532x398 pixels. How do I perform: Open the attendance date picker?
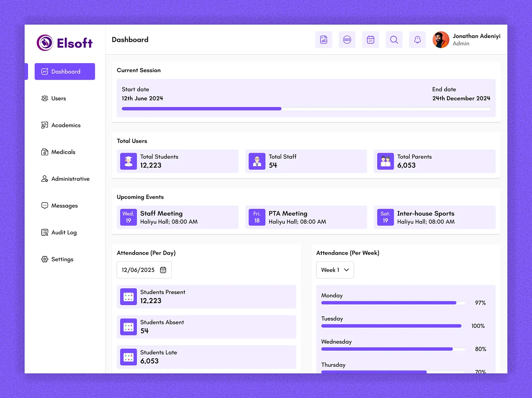coord(163,270)
